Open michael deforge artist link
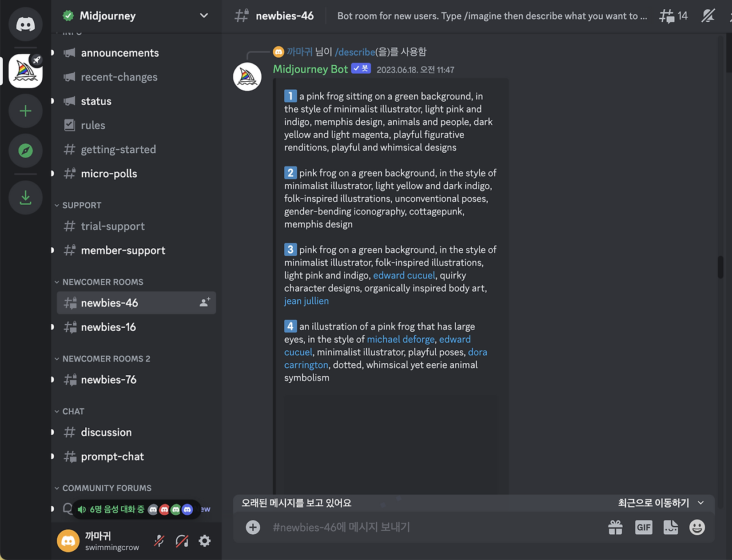 tap(401, 339)
